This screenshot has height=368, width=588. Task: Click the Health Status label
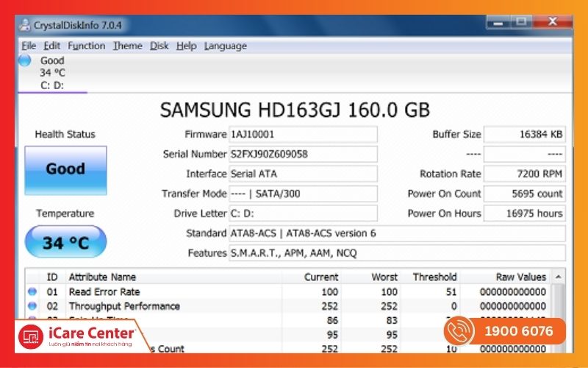click(x=65, y=135)
